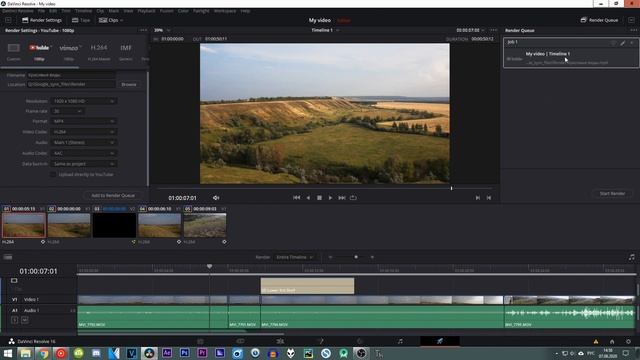This screenshot has height=360, width=640.
Task: Click the Play forward button
Action: (330, 198)
